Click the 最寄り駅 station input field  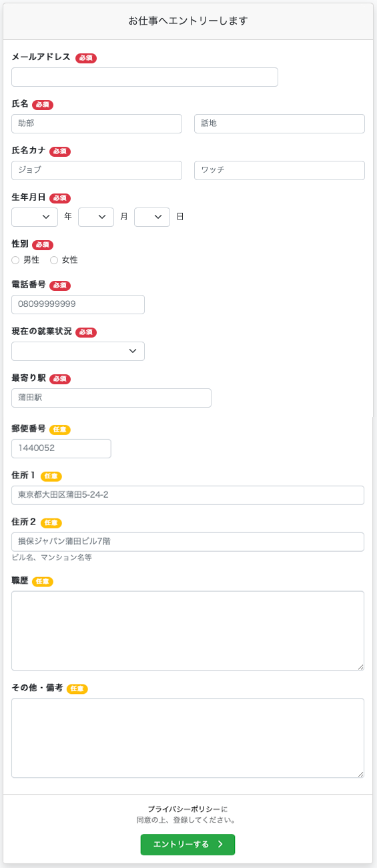point(111,398)
